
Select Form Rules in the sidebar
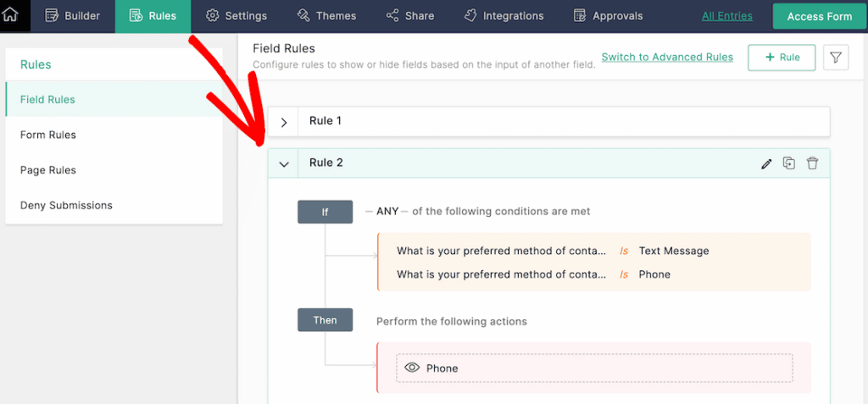[x=48, y=135]
